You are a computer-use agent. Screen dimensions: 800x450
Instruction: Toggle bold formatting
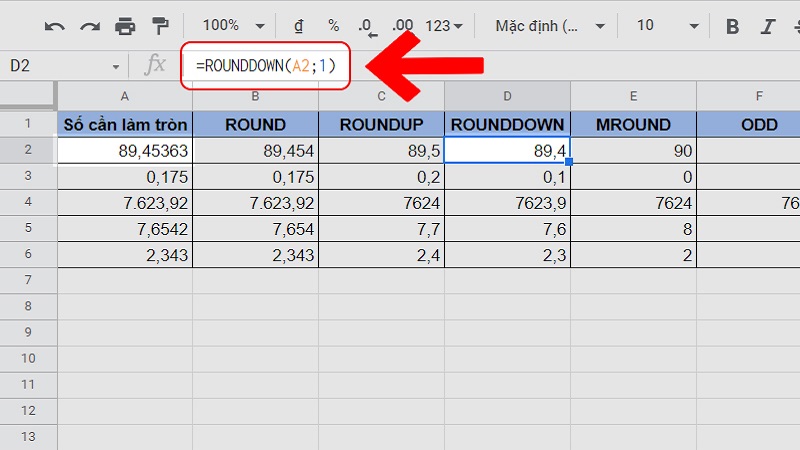tap(732, 26)
